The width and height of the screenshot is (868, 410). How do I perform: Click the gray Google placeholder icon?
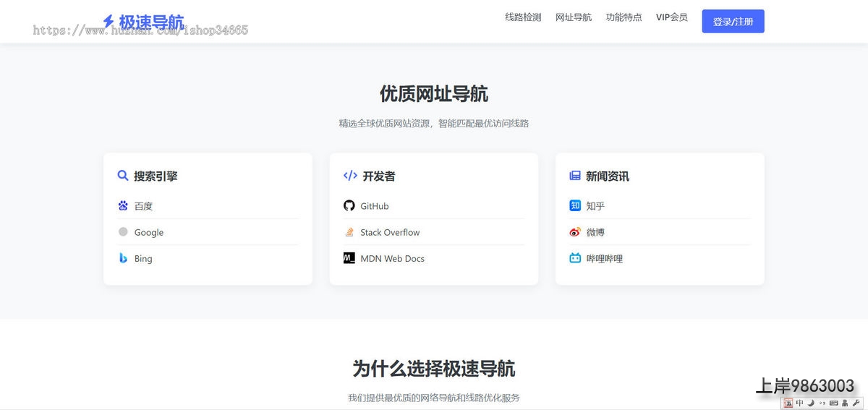[x=123, y=232]
